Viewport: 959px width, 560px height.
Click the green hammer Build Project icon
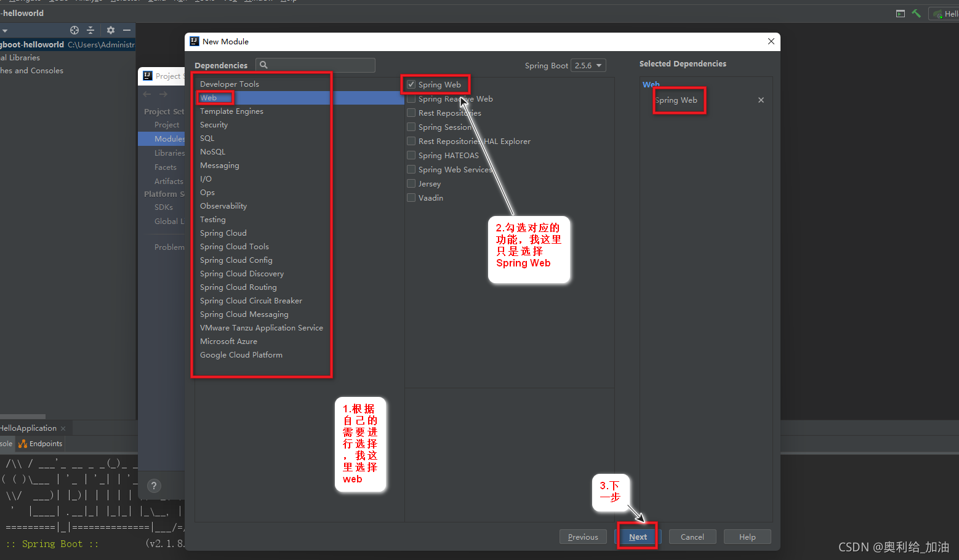pyautogui.click(x=917, y=14)
